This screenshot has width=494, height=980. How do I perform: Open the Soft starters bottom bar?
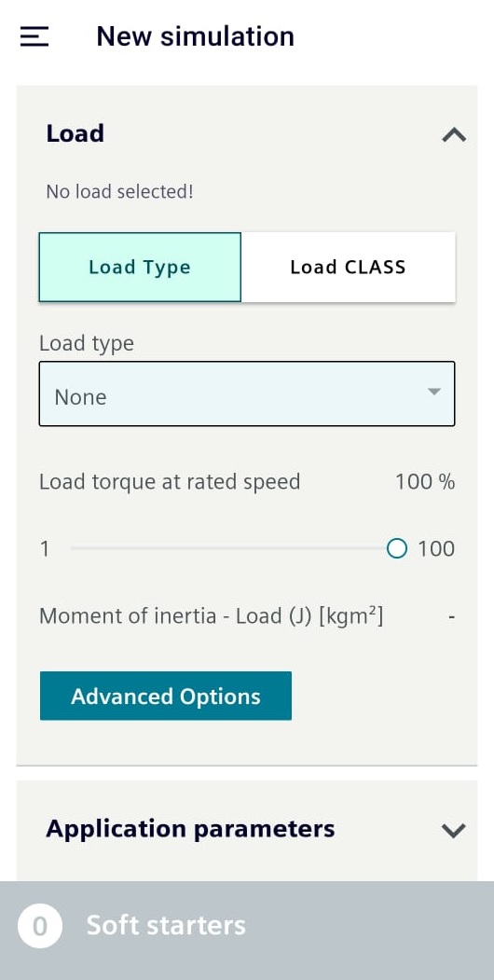point(247,930)
